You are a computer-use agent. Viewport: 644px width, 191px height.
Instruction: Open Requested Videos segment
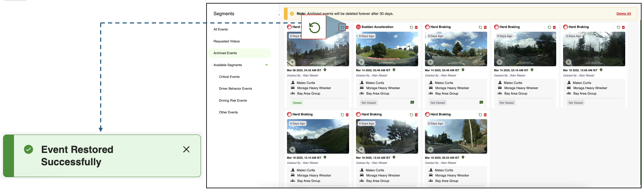click(x=227, y=41)
